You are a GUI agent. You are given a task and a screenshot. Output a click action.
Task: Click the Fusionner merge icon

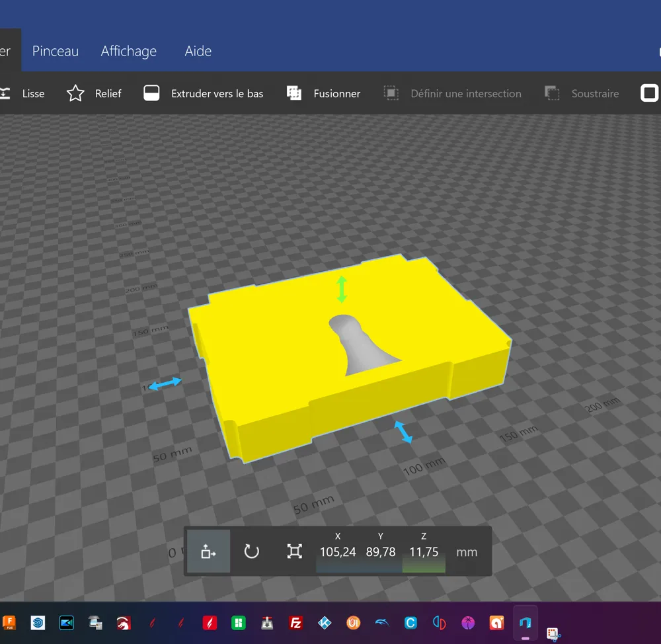(x=294, y=93)
